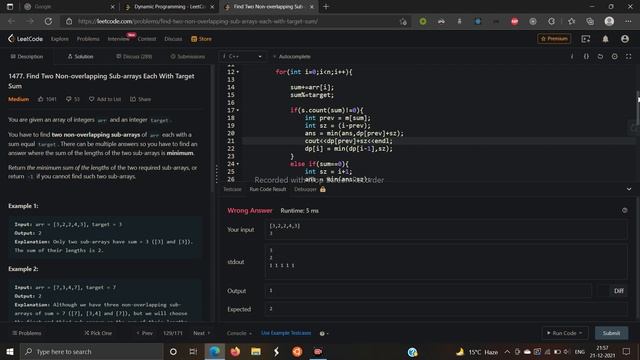The image size is (640, 360).
Task: Select the locked Debugger tab
Action: click(x=310, y=189)
